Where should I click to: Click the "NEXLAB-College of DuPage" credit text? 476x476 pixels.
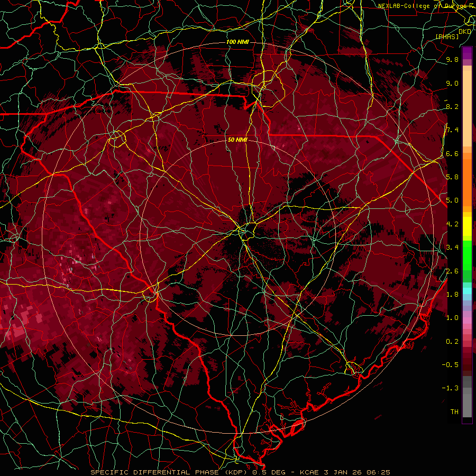click(422, 6)
